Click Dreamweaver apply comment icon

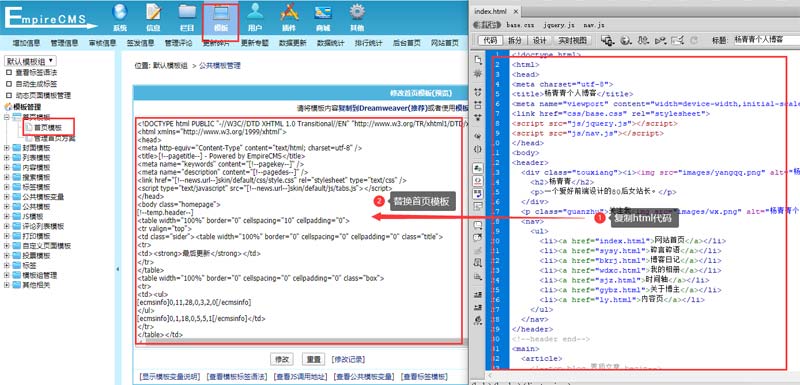478,225
